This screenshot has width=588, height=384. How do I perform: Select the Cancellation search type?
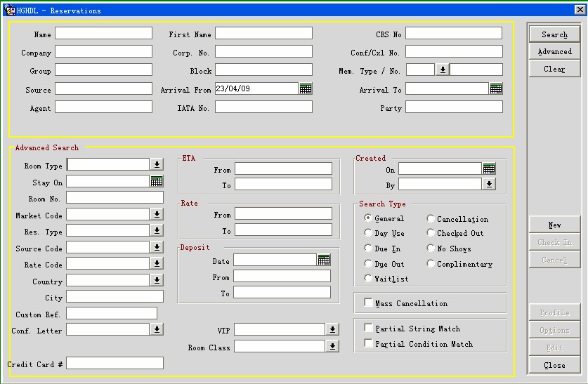point(431,218)
